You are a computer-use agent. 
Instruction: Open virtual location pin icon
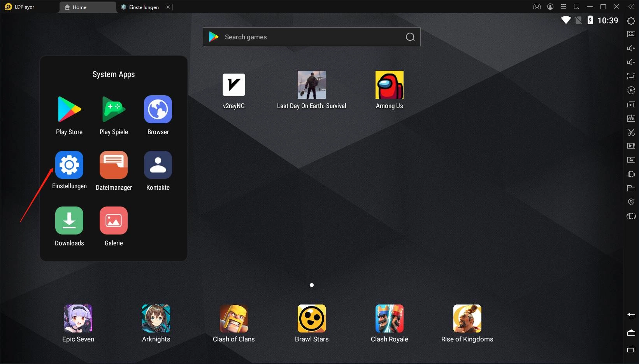tap(631, 202)
